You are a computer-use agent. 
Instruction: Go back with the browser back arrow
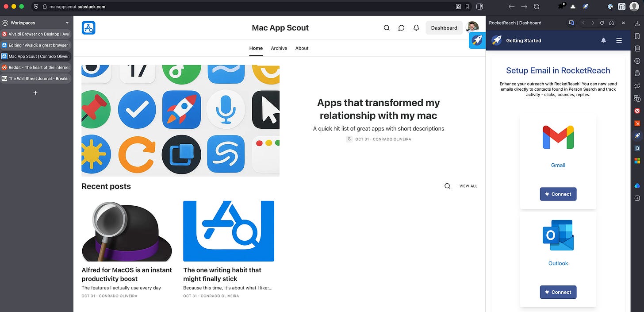[512, 7]
